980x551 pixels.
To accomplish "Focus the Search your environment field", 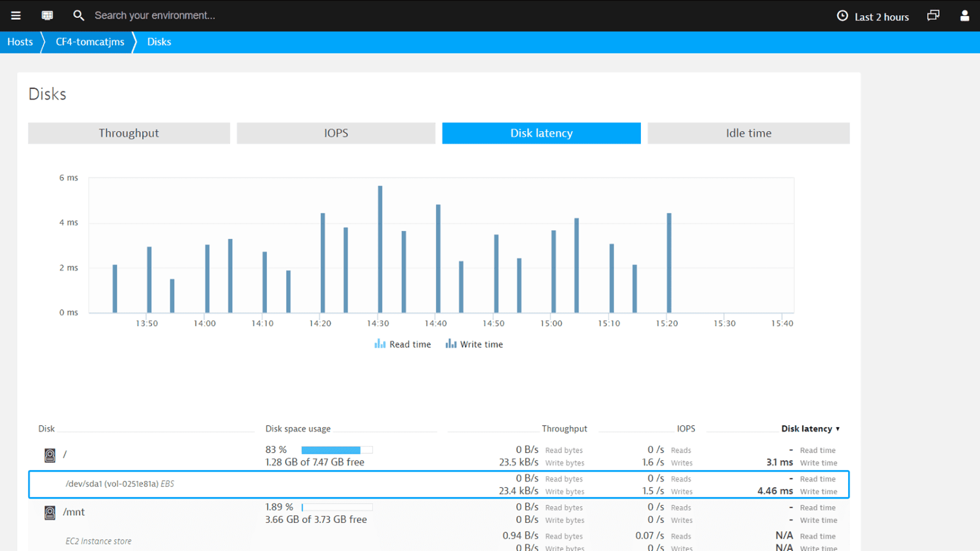I will 155,15.
